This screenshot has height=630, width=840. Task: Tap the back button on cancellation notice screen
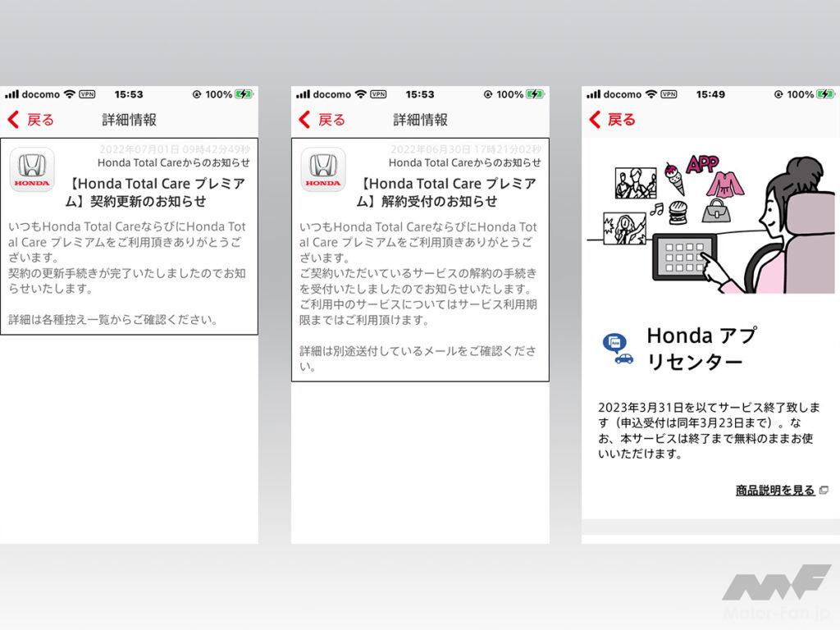(322, 120)
